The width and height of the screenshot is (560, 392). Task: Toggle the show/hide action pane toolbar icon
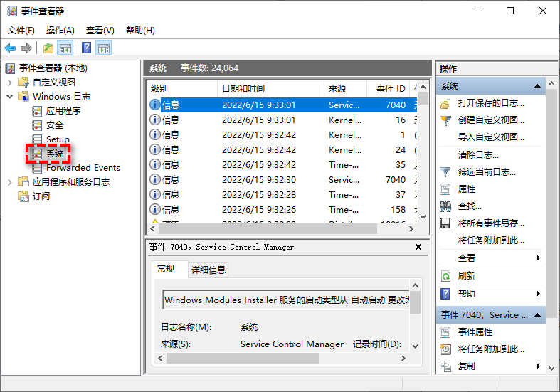coord(104,48)
